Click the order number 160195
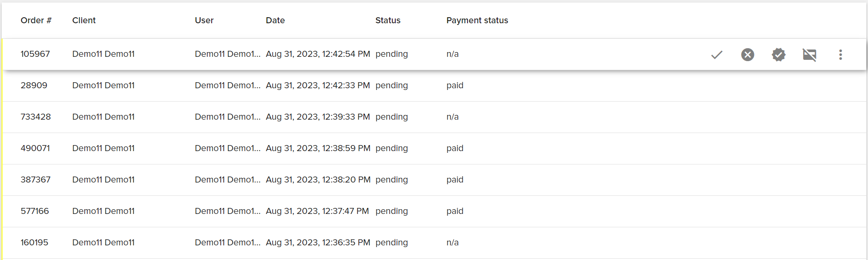Screen dimensions: 868x260 pos(34,242)
